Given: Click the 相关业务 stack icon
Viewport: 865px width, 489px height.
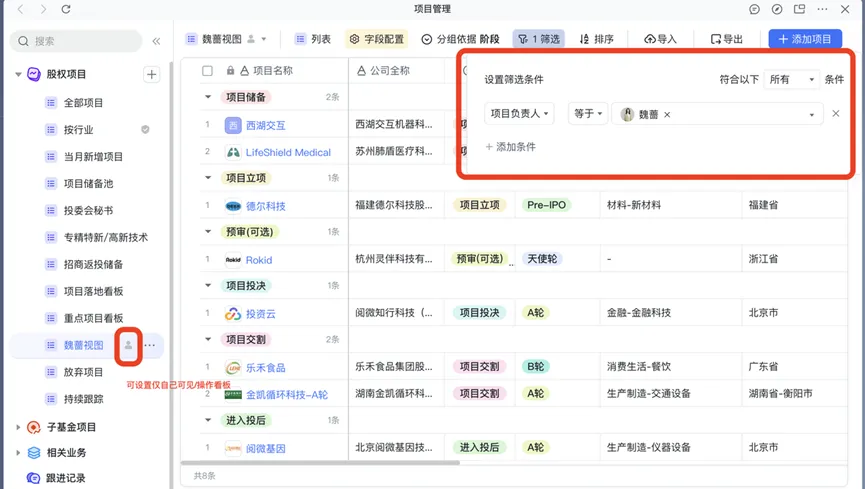Looking at the screenshot, I should coord(34,453).
